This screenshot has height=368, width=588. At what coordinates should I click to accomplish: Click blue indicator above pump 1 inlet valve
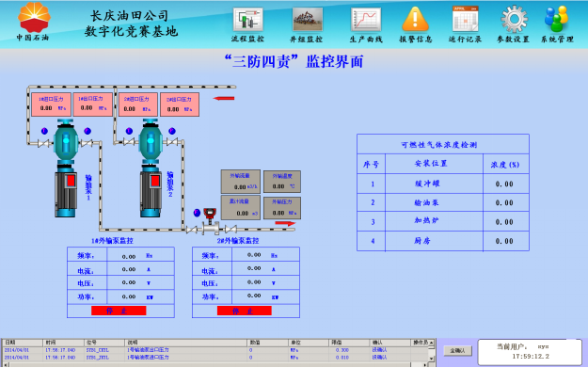[x=44, y=131]
